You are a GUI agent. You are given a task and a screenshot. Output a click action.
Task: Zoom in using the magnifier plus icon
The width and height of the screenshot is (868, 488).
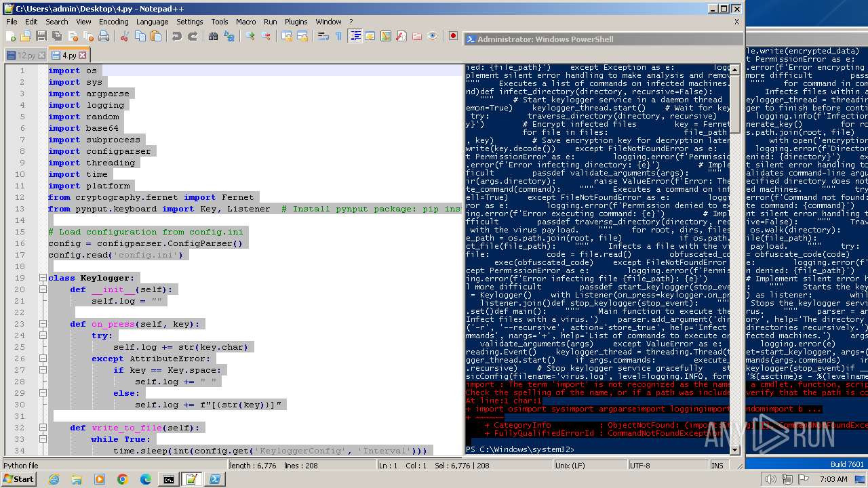point(250,36)
